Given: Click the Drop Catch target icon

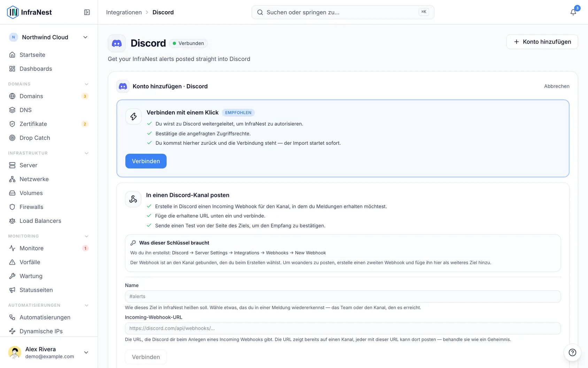Looking at the screenshot, I should pos(12,138).
